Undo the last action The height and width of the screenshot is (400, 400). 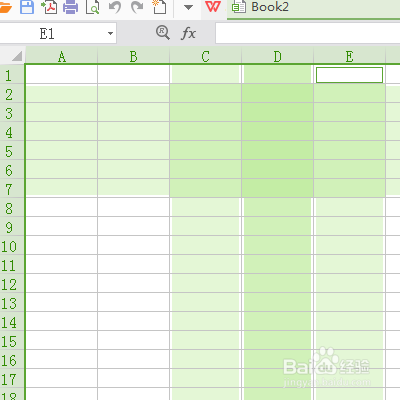115,7
